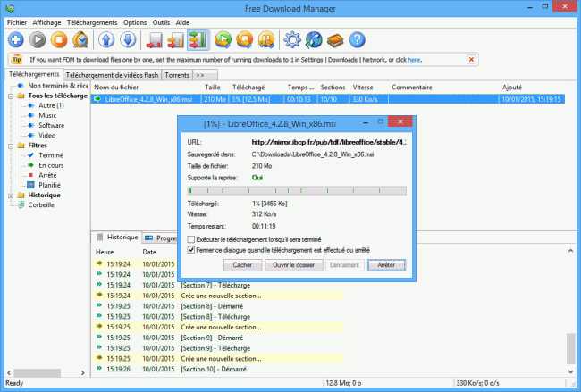
Task: Click the tree panel right scroll arrow
Action: pyautogui.click(x=83, y=372)
